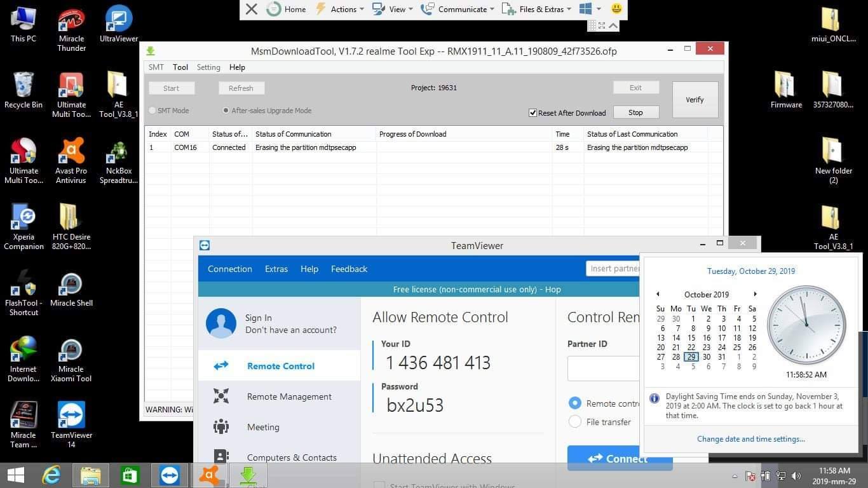Click the Partner ID input field
Image resolution: width=868 pixels, height=488 pixels.
tap(604, 369)
